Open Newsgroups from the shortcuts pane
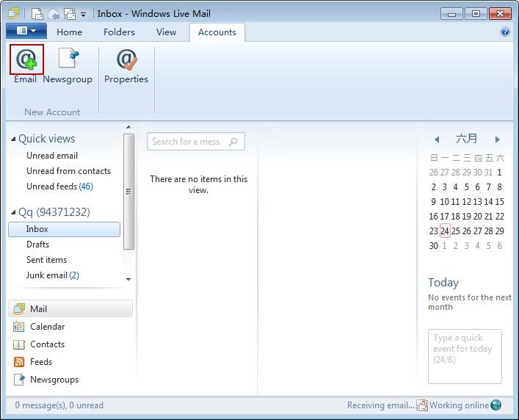The width and height of the screenshot is (519, 420). pyautogui.click(x=46, y=380)
